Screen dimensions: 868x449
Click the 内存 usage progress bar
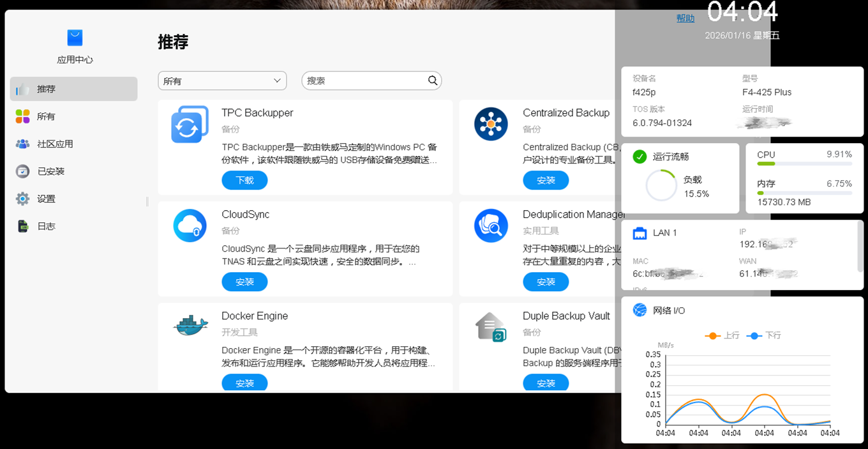[804, 192]
